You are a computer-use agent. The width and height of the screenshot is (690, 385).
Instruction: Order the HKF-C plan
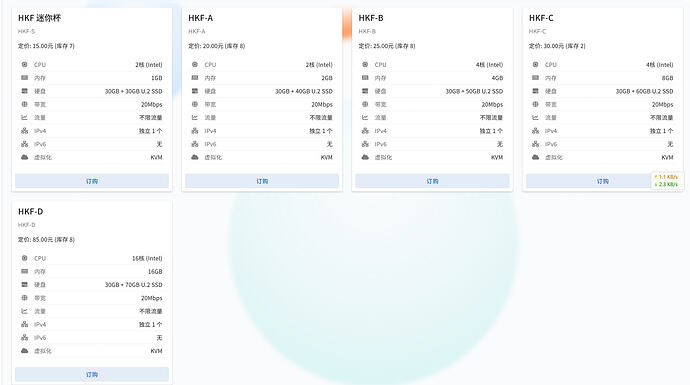point(602,181)
